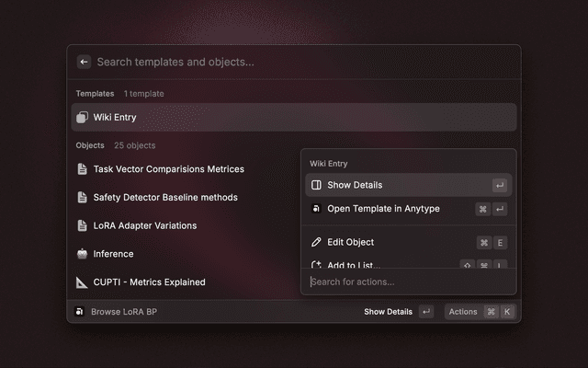The image size is (588, 368).
Task: Click the Anytype icon beside Browse LoRA BP
Action: pos(80,312)
